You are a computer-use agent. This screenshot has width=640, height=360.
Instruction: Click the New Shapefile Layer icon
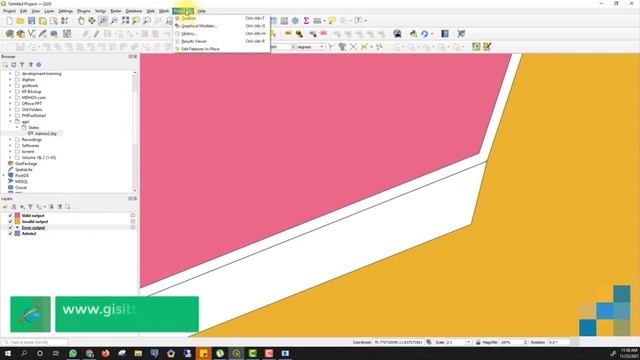[31, 34]
